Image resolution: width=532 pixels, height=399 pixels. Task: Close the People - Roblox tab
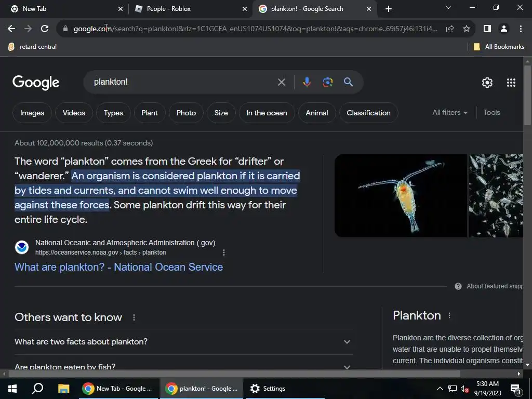point(245,9)
